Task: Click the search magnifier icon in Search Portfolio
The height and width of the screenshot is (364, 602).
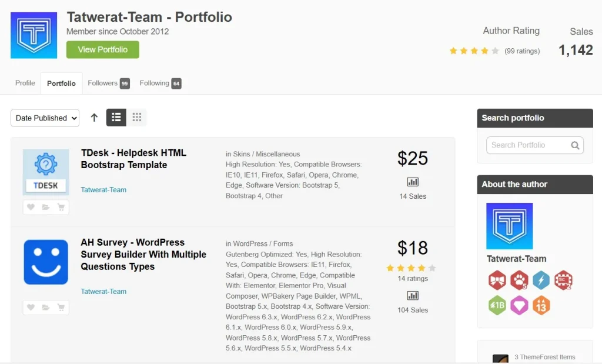Action: click(x=575, y=145)
